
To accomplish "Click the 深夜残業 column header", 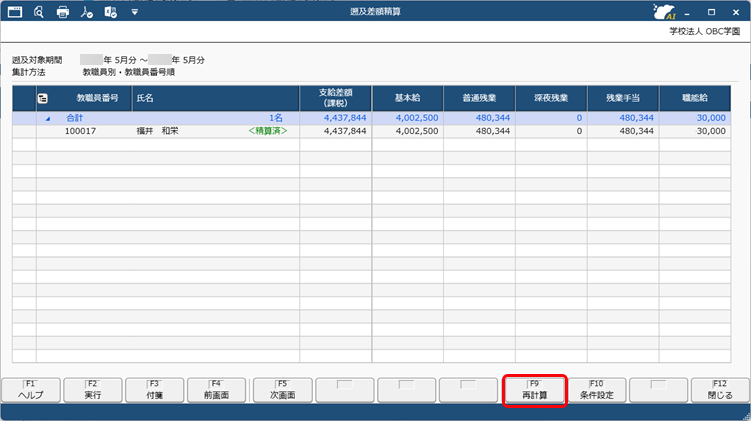I will tap(551, 98).
